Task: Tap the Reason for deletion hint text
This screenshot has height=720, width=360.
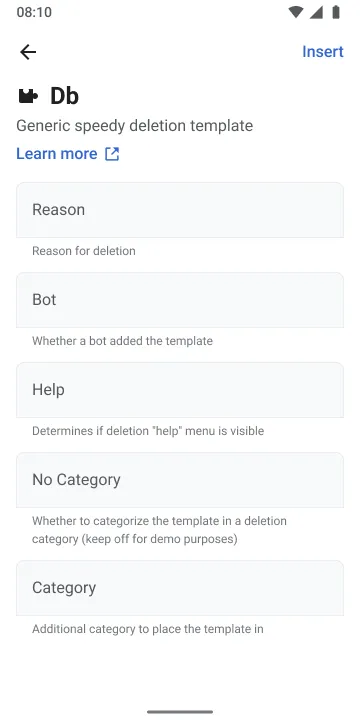Action: [84, 251]
